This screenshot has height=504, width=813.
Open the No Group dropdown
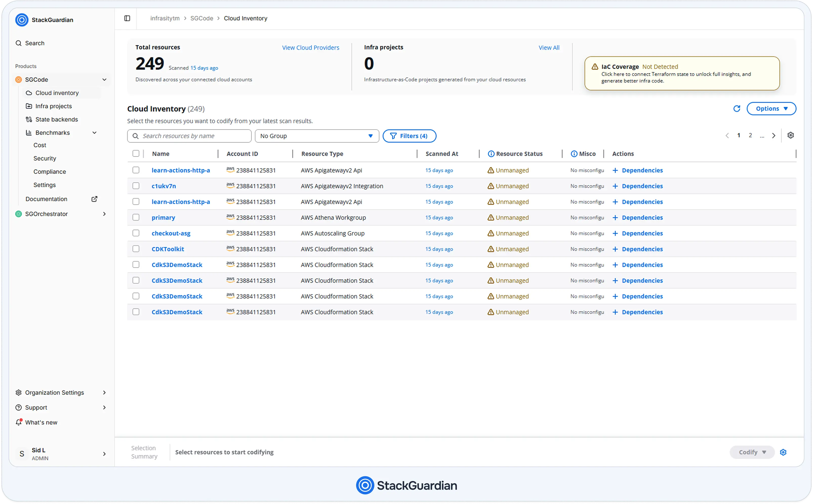[x=317, y=136]
